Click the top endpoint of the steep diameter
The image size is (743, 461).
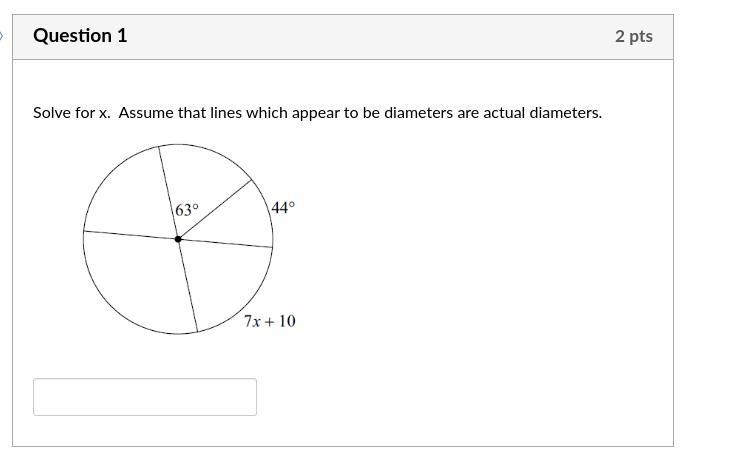coord(158,146)
